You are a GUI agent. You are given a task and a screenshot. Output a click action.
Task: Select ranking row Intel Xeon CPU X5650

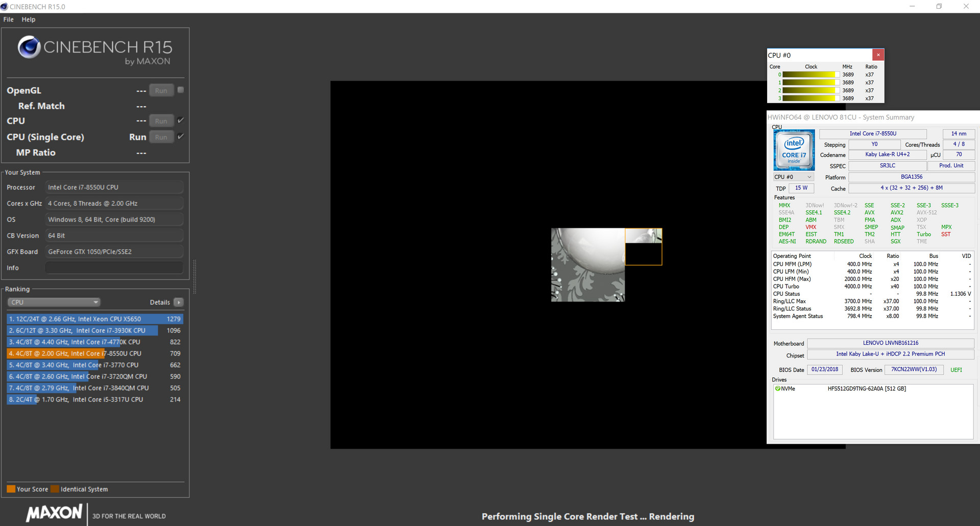click(x=95, y=319)
